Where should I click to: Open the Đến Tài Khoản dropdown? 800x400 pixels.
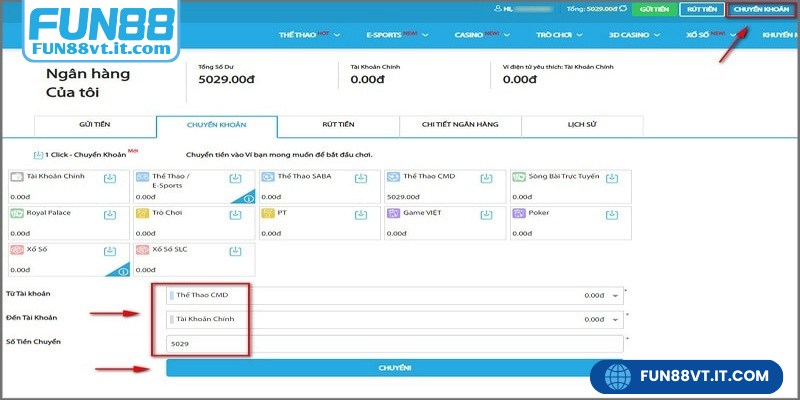pos(394,319)
